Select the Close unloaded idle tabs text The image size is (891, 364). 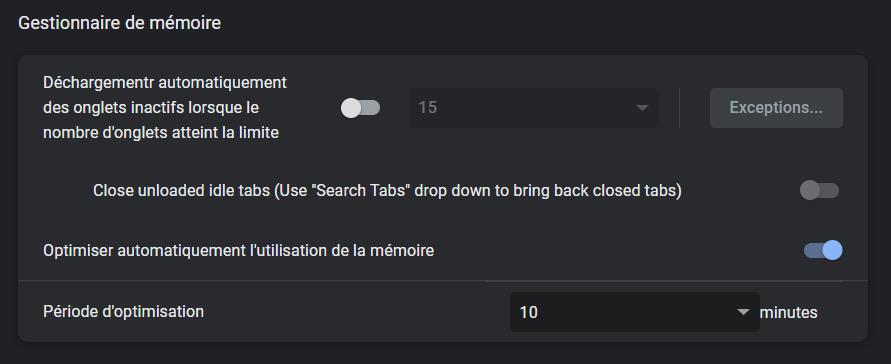pos(387,191)
